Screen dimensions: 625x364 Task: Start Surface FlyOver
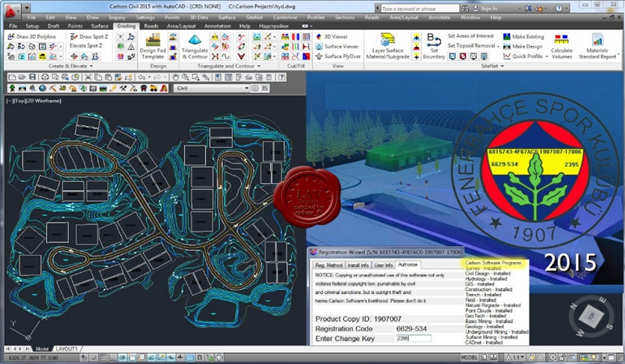click(338, 56)
